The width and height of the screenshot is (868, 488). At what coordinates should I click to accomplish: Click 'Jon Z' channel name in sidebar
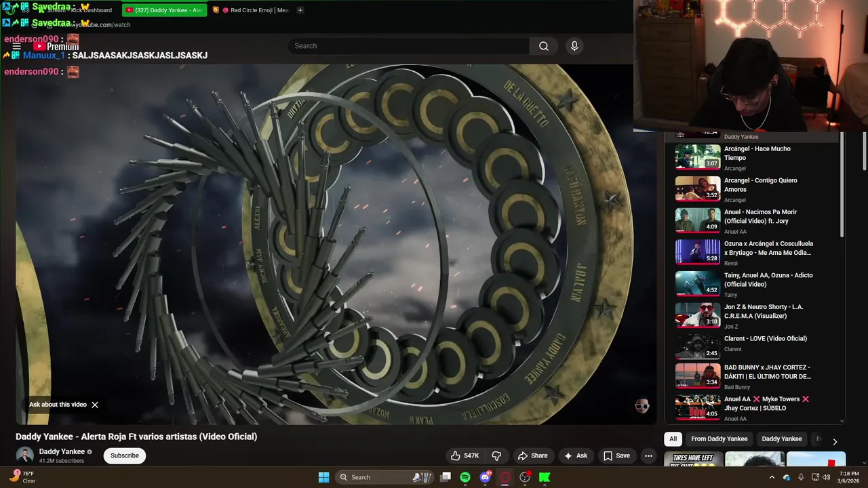(x=730, y=327)
